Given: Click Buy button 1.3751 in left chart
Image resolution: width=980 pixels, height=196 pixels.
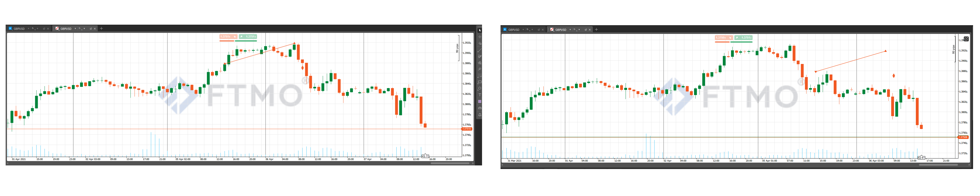Looking at the screenshot, I should [x=248, y=37].
